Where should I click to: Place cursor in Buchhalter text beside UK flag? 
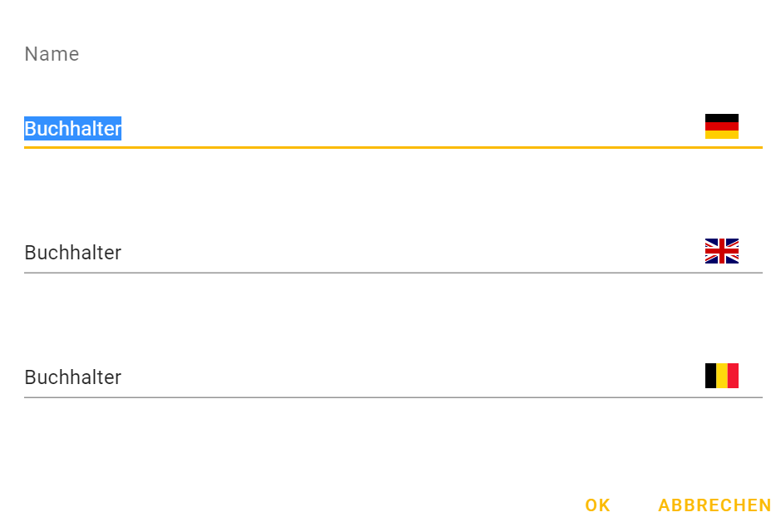point(72,253)
